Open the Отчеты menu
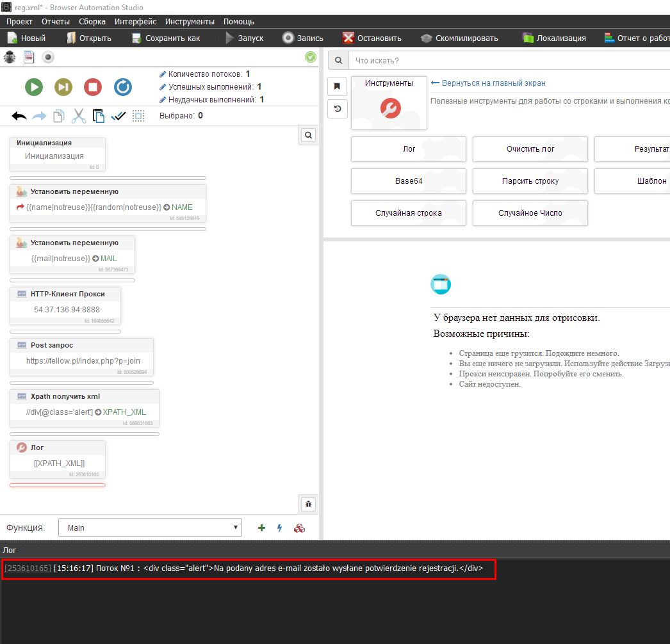670x644 pixels. pos(56,21)
